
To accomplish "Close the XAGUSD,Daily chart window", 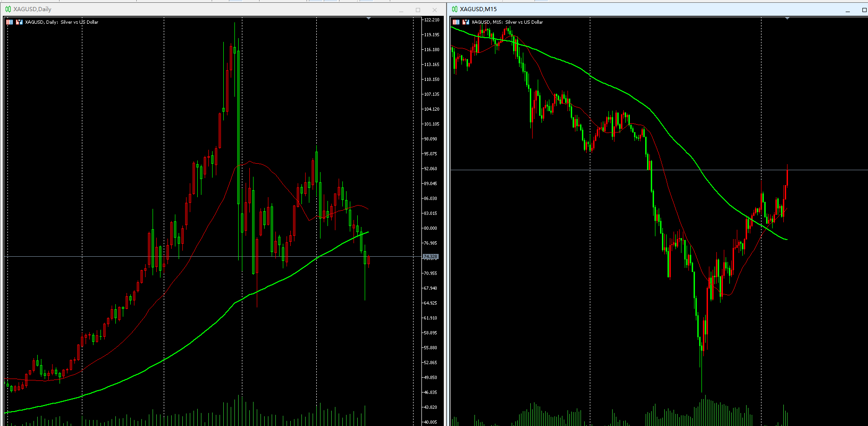I will pos(434,10).
